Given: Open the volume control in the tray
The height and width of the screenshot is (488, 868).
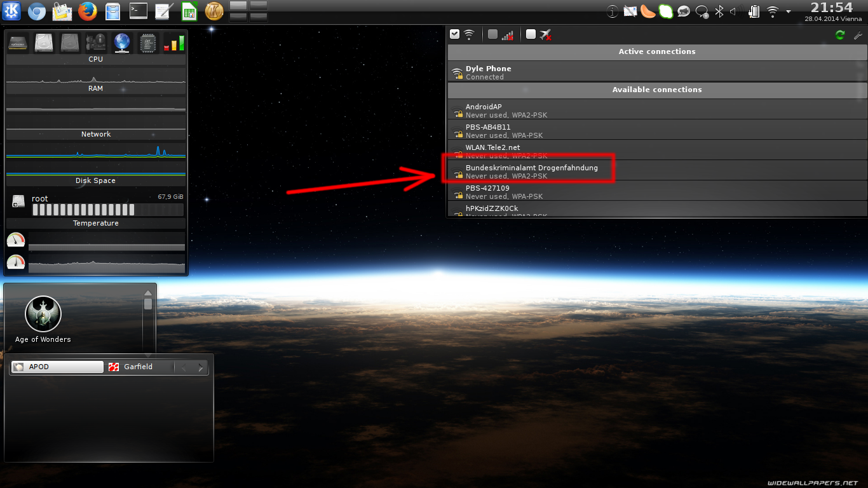Looking at the screenshot, I should (733, 11).
